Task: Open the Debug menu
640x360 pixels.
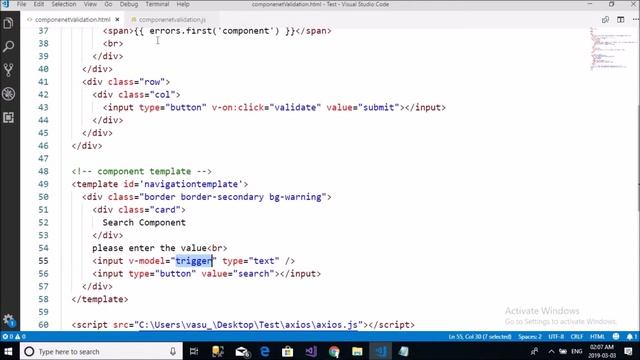Action: pyautogui.click(x=129, y=4)
